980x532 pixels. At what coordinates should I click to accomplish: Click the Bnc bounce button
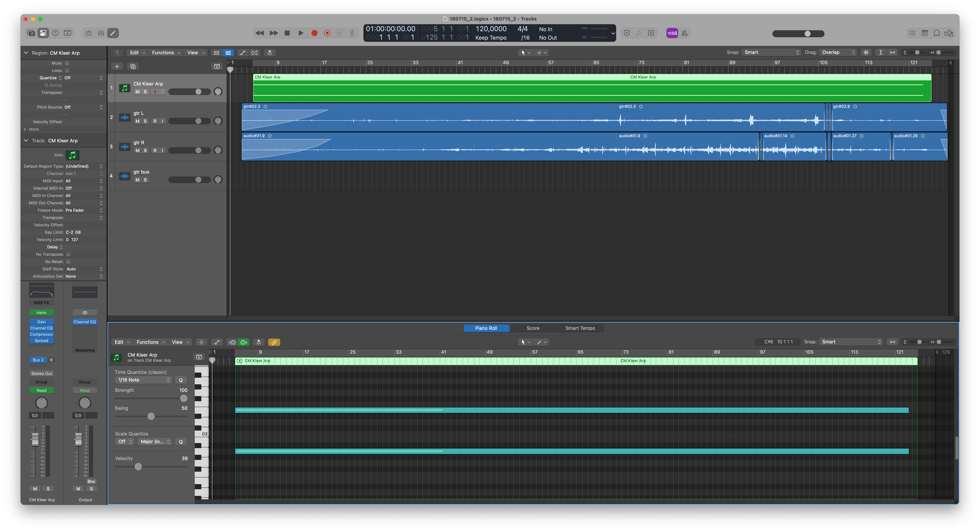point(91,482)
